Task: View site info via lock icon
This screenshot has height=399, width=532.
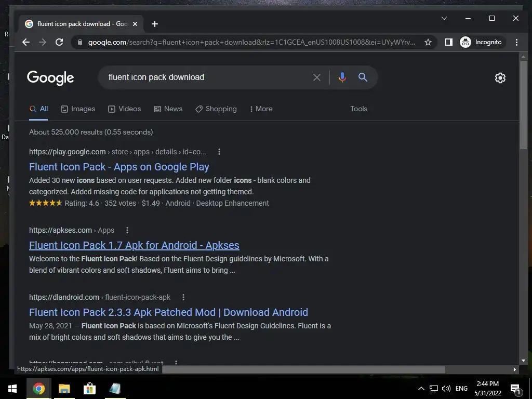Action: click(x=80, y=42)
